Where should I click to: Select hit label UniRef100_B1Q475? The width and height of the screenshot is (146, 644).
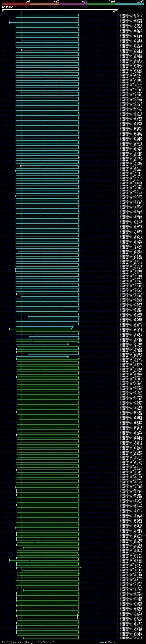click(131, 82)
